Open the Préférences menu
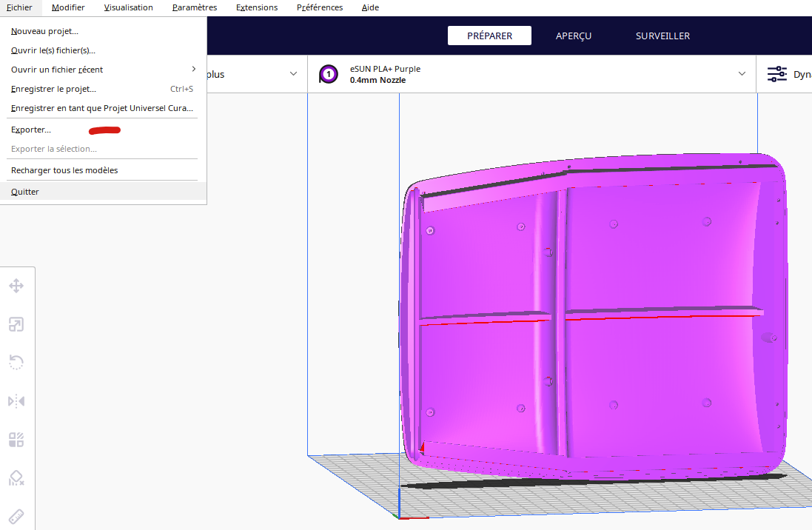Screen dimensions: 812x530 320,7
